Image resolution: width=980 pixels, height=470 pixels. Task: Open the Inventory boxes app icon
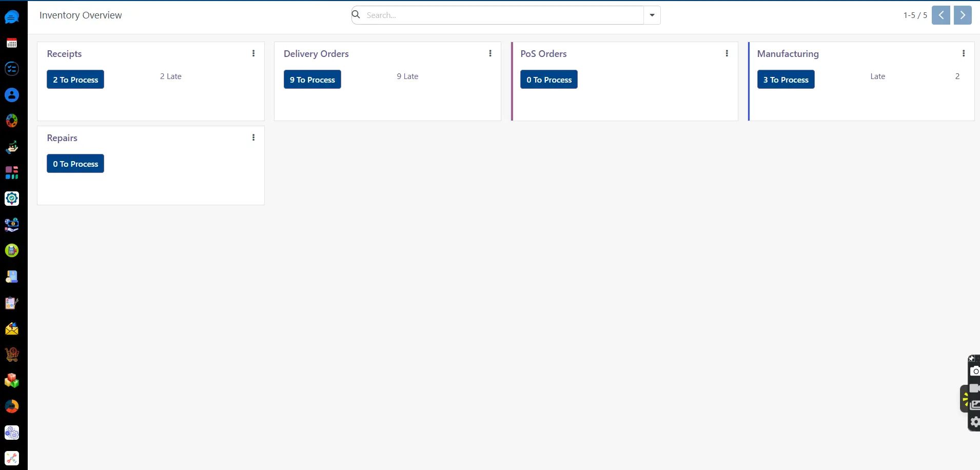coord(11,381)
